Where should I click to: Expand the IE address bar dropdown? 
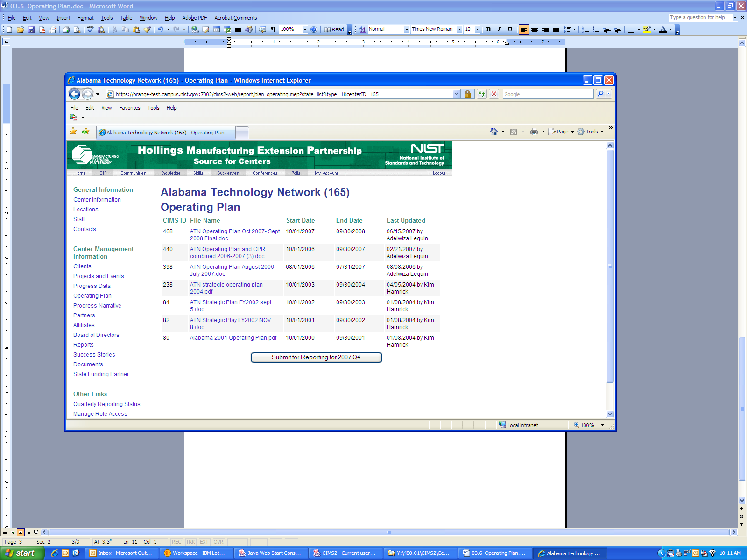pyautogui.click(x=456, y=94)
